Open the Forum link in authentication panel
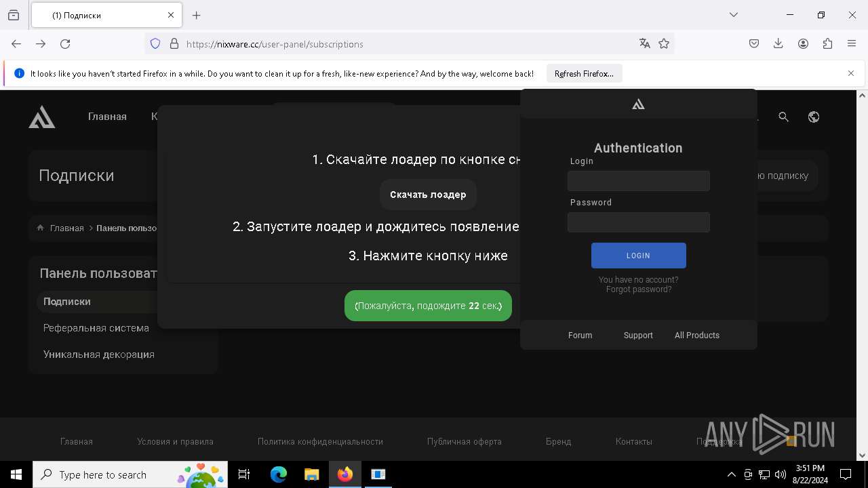 click(580, 335)
